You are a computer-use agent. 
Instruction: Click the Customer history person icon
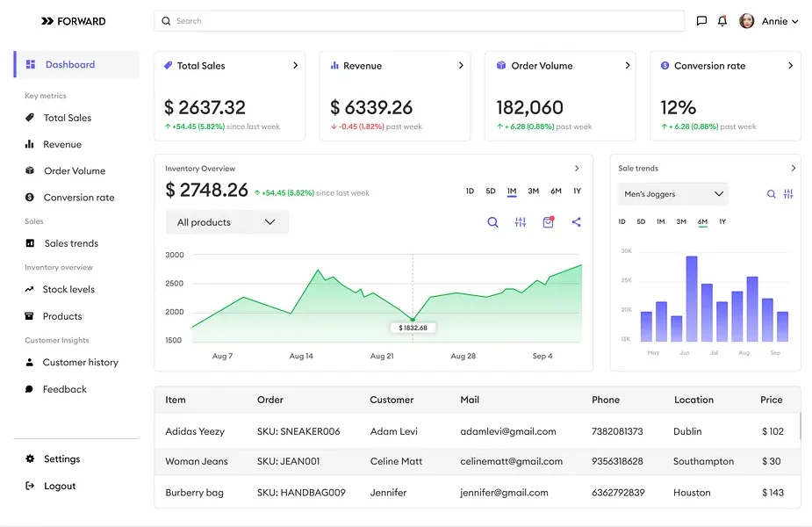click(30, 362)
